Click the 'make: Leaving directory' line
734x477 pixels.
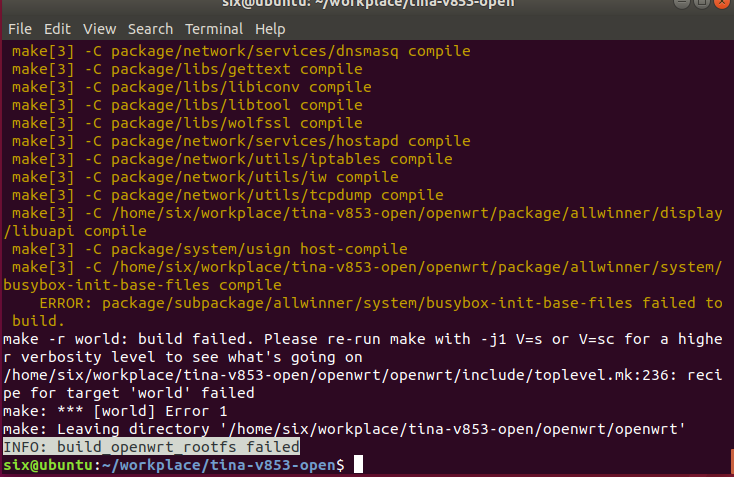345,429
